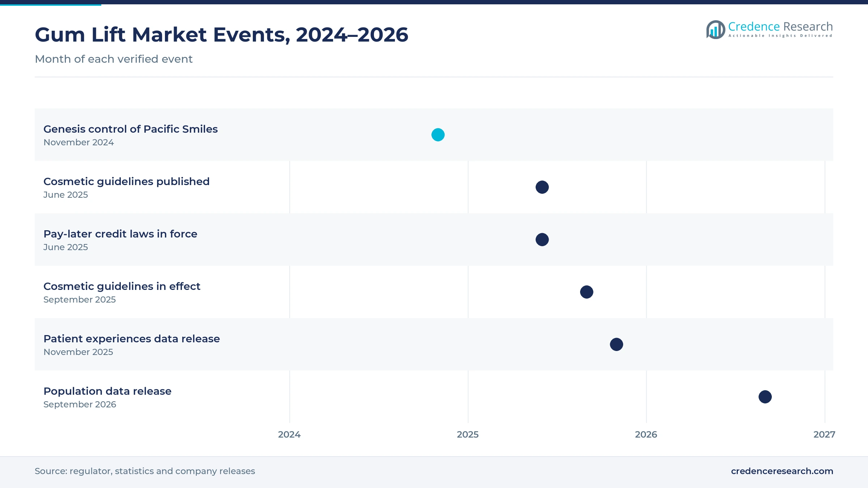
Task: Click the 'September 2026' date text
Action: 80,404
